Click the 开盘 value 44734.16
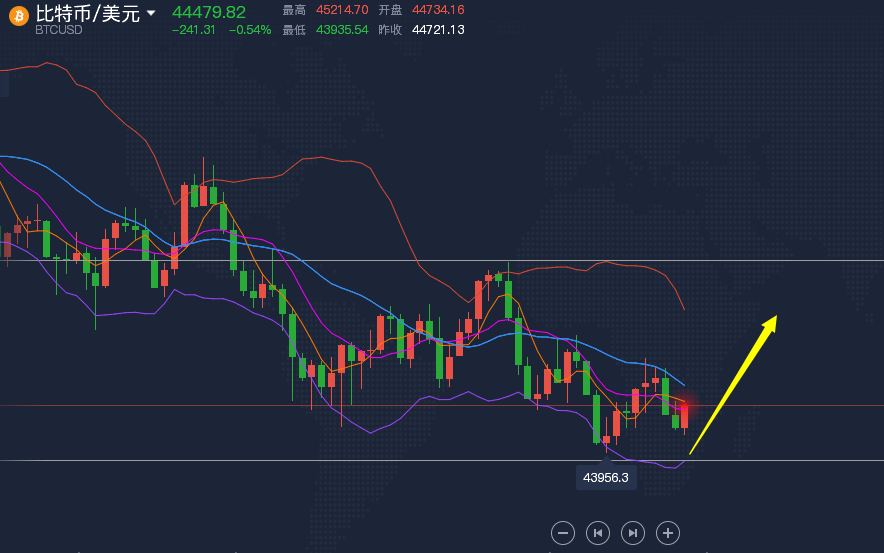The height and width of the screenshot is (553, 884). pos(438,10)
